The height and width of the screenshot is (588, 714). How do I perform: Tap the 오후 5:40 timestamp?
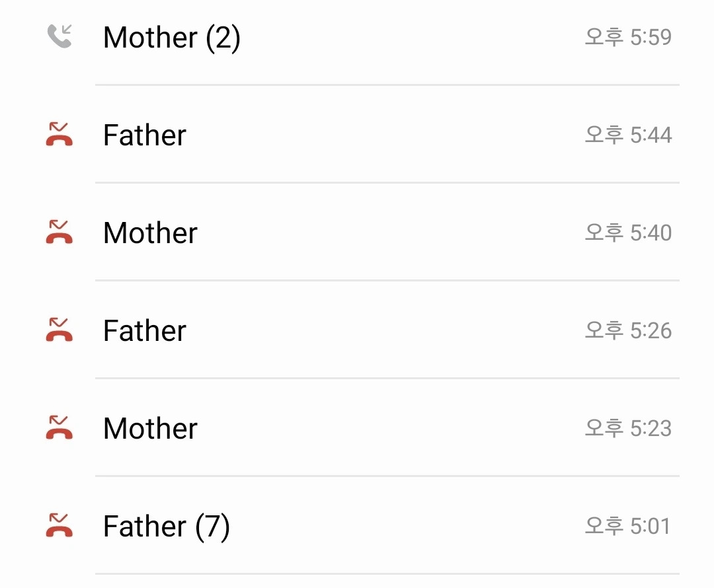click(x=628, y=233)
